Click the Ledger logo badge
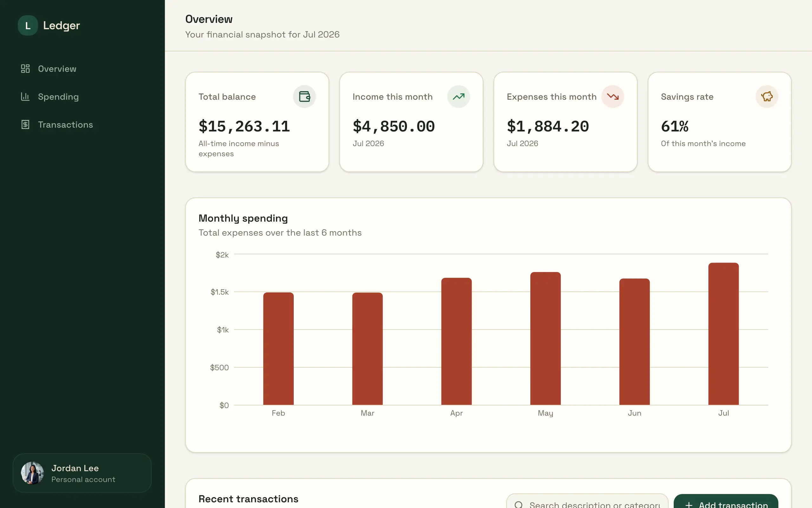The image size is (812, 508). click(28, 25)
